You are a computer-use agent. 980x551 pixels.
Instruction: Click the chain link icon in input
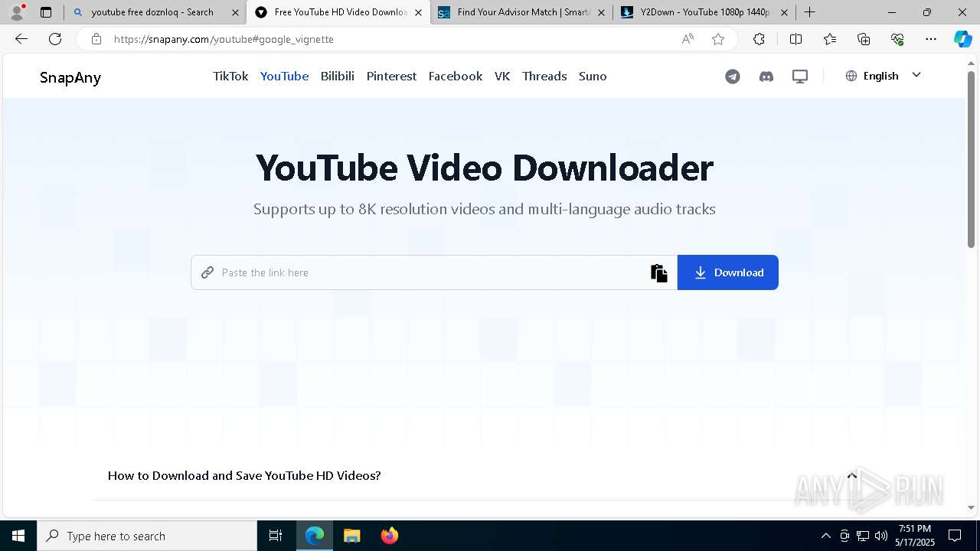click(x=207, y=272)
